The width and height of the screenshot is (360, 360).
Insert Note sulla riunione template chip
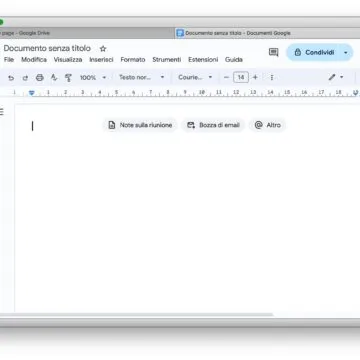click(140, 125)
